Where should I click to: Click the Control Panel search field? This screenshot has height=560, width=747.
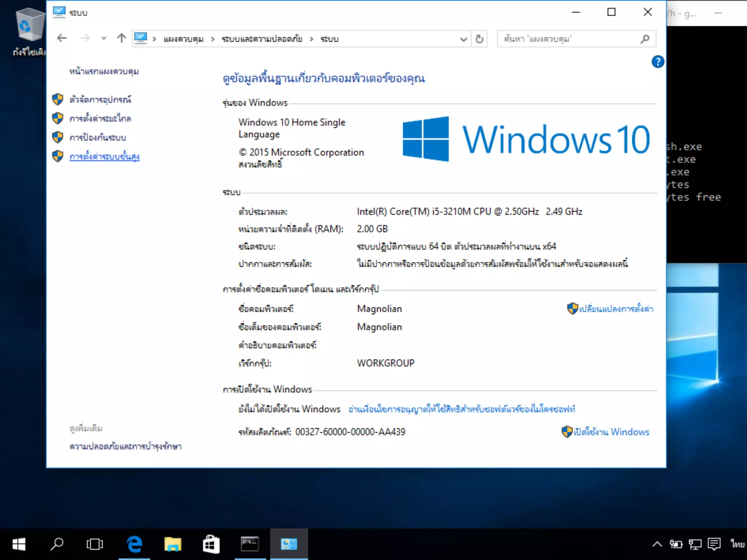click(569, 39)
